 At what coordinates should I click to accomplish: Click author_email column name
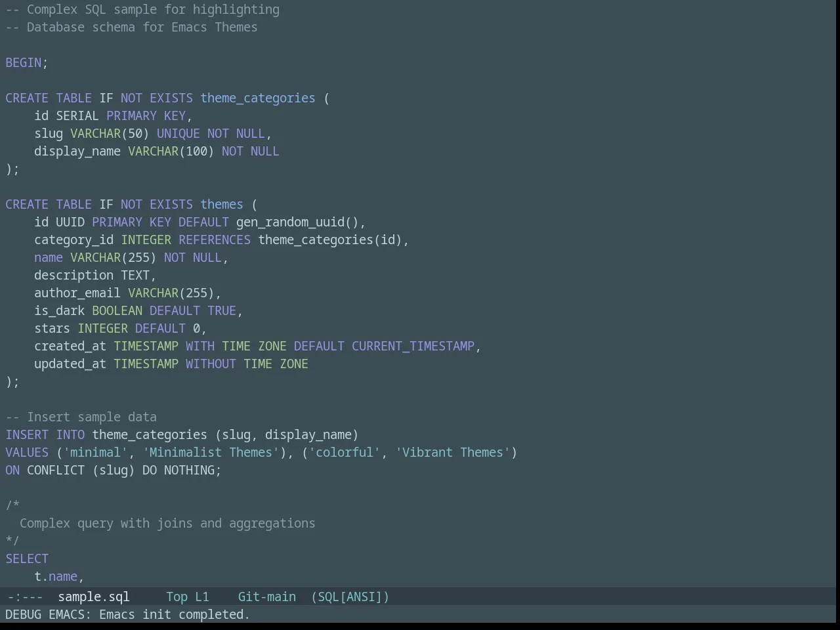pos(77,293)
